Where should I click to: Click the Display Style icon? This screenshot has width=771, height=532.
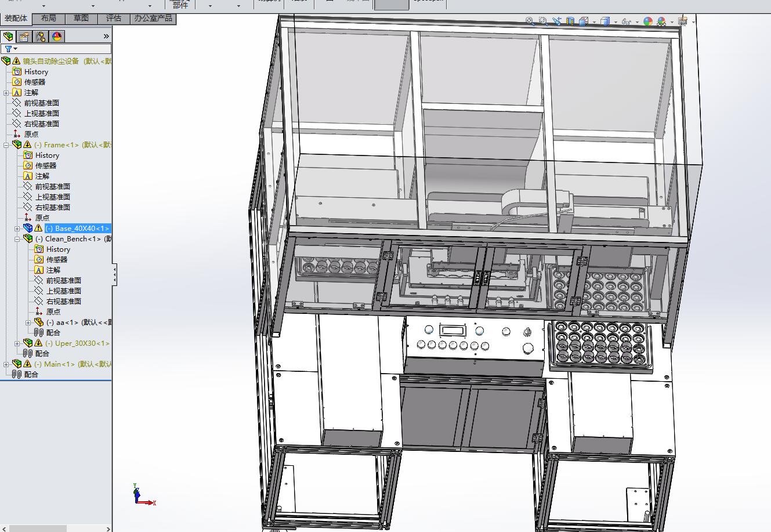click(x=605, y=21)
